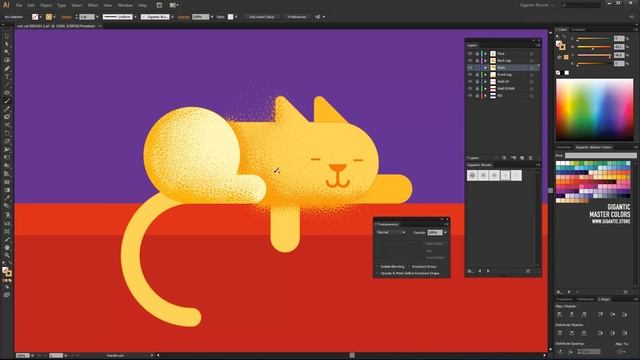Select the Zoom tool
Screen dimensions: 640x360
click(x=7, y=256)
